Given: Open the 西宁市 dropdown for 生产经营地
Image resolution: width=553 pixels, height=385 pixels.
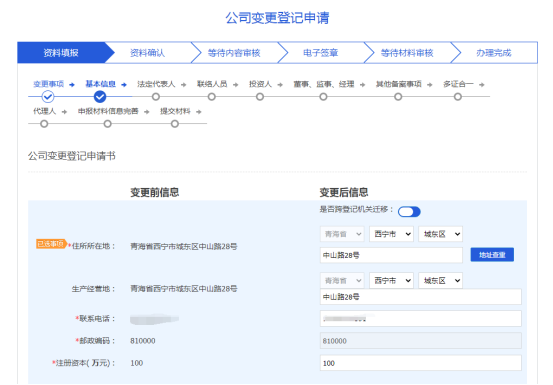Looking at the screenshot, I should (391, 281).
